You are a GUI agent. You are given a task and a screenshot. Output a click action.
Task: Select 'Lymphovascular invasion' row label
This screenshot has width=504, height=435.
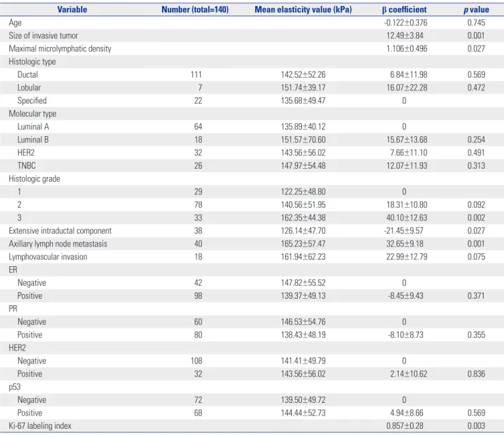(x=48, y=257)
